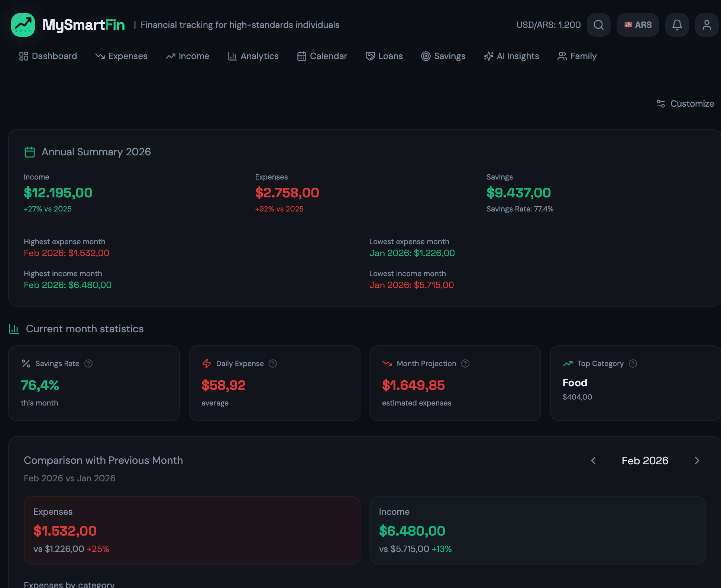Click the lightning icon beside Daily Expense

206,364
